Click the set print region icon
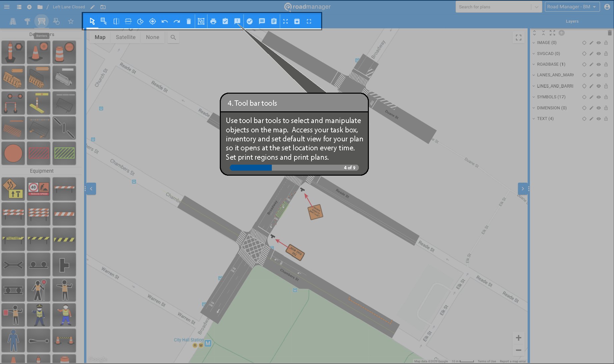This screenshot has height=364, width=614. pos(201,21)
